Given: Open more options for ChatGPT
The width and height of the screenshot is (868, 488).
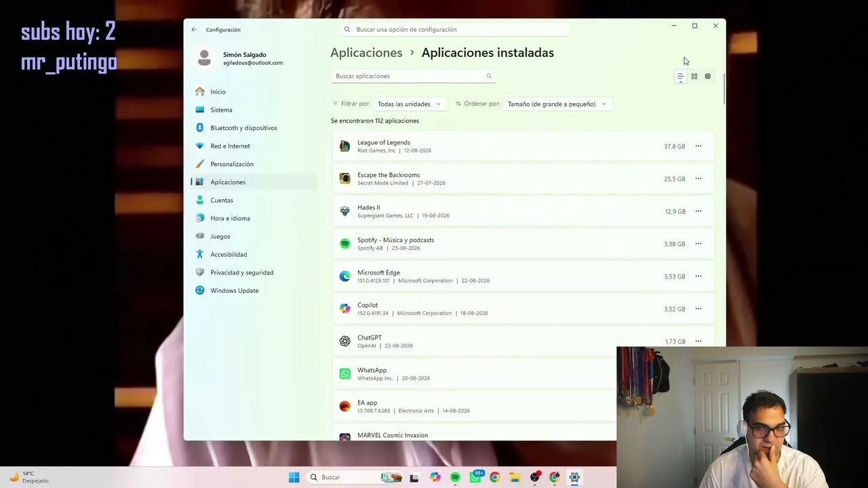Looking at the screenshot, I should coord(698,341).
